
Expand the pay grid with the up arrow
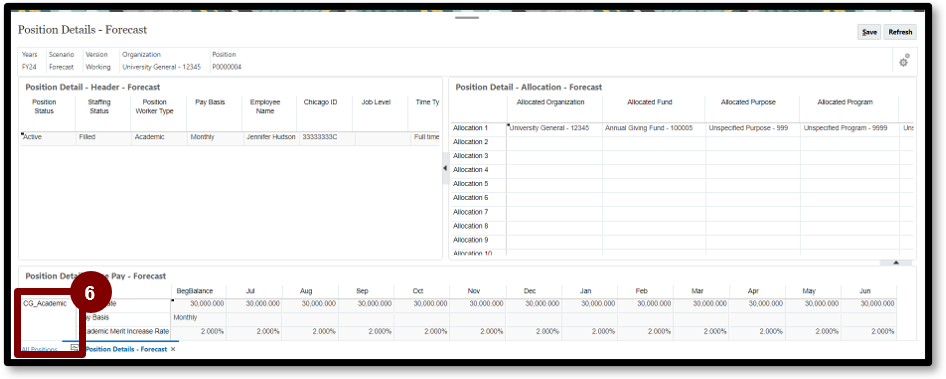point(896,263)
